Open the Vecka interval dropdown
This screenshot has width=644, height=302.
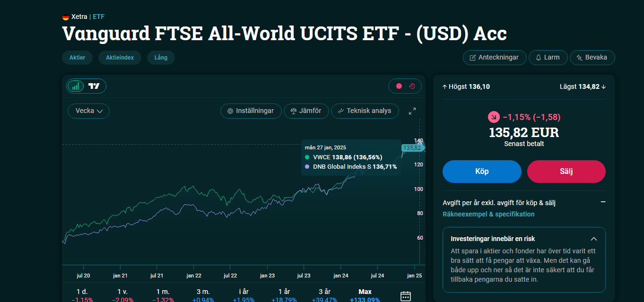point(89,111)
